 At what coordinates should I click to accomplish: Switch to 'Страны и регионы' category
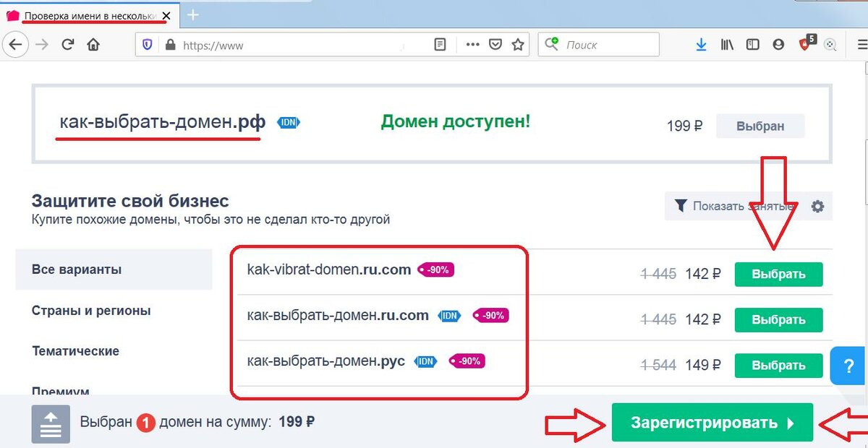(x=91, y=311)
